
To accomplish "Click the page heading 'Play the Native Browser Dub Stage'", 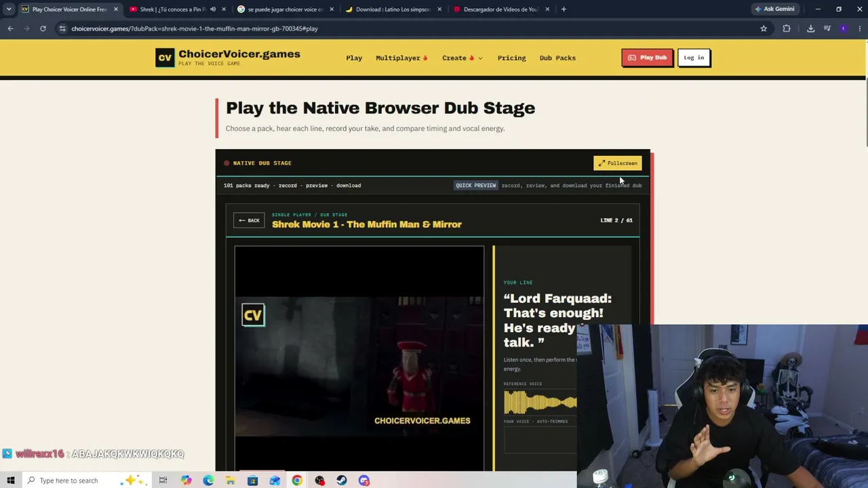I will (380, 108).
